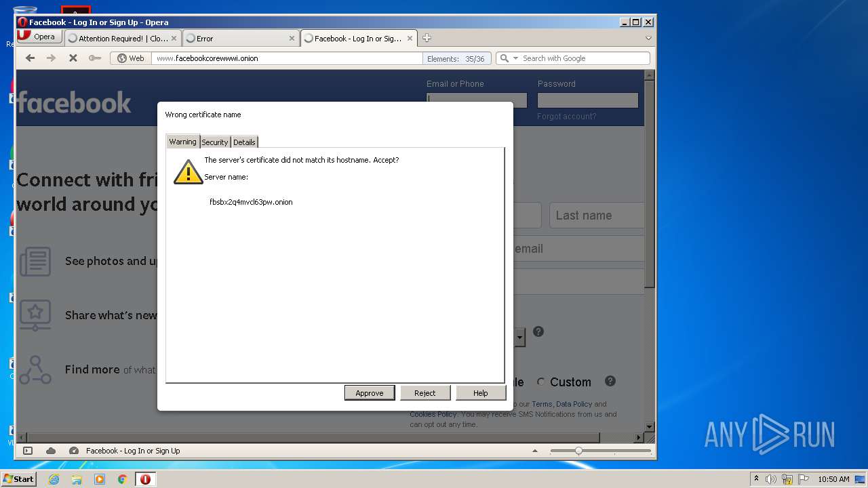Click the Facebook Password field
The image size is (868, 488).
(588, 100)
